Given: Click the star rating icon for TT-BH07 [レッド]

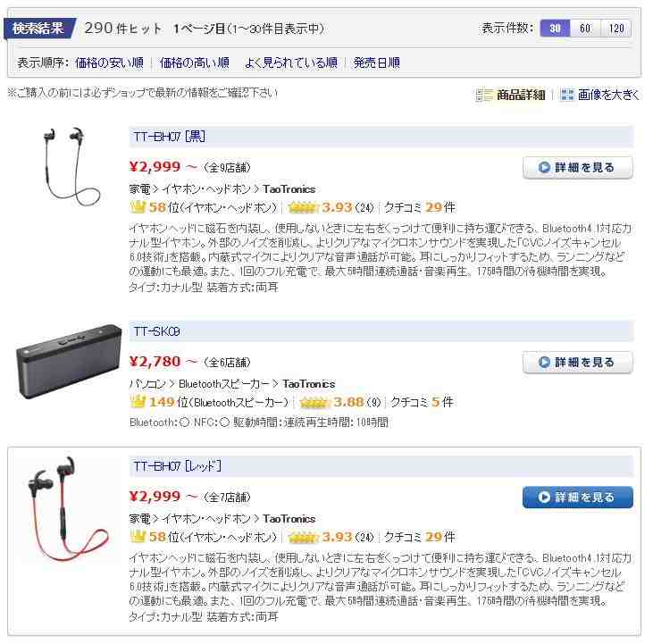Looking at the screenshot, I should 303,537.
